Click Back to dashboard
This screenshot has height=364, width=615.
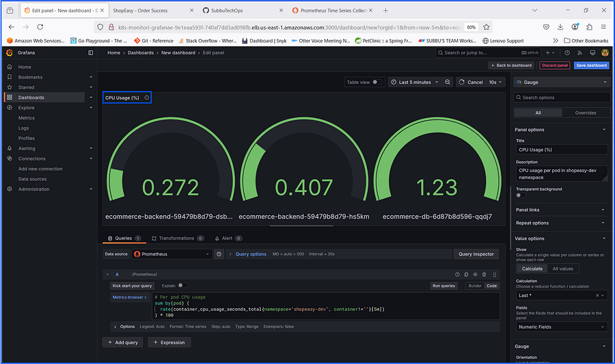(x=511, y=65)
